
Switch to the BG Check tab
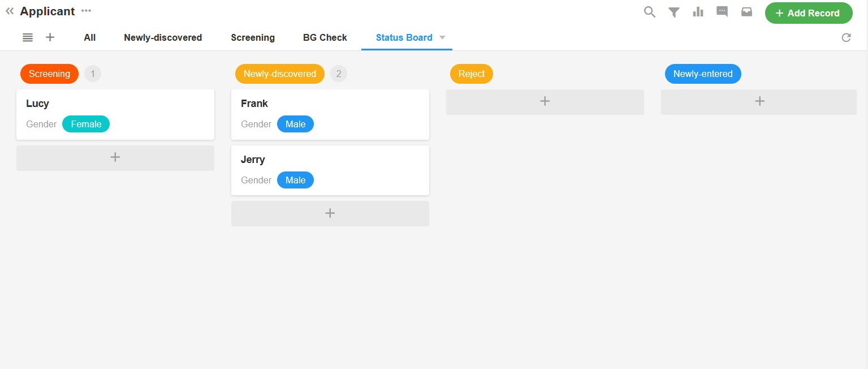click(x=325, y=37)
